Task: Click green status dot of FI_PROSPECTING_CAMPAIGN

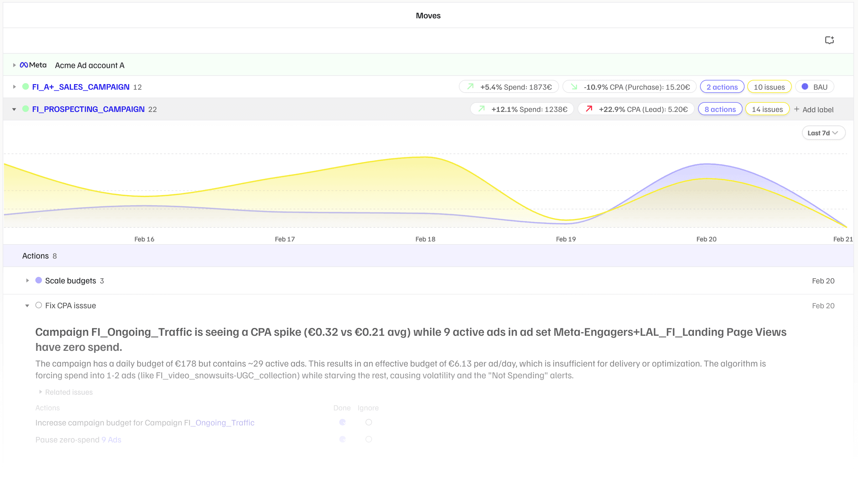Action: [x=26, y=109]
